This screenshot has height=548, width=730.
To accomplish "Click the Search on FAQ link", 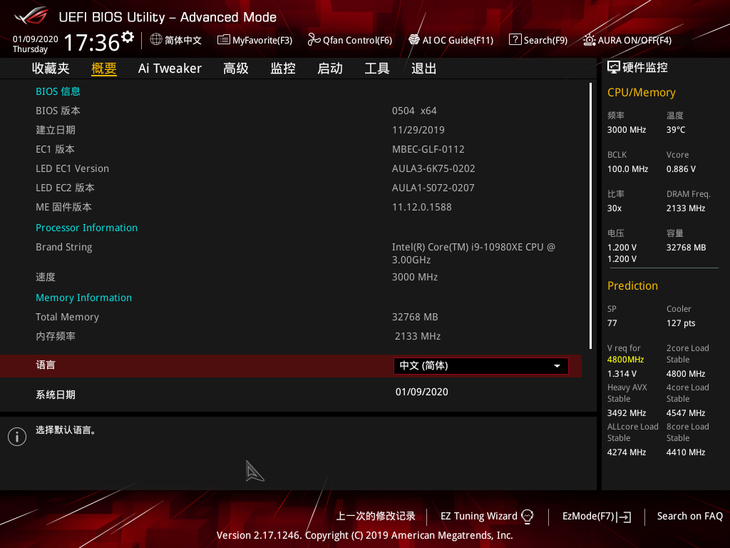I will pyautogui.click(x=689, y=516).
